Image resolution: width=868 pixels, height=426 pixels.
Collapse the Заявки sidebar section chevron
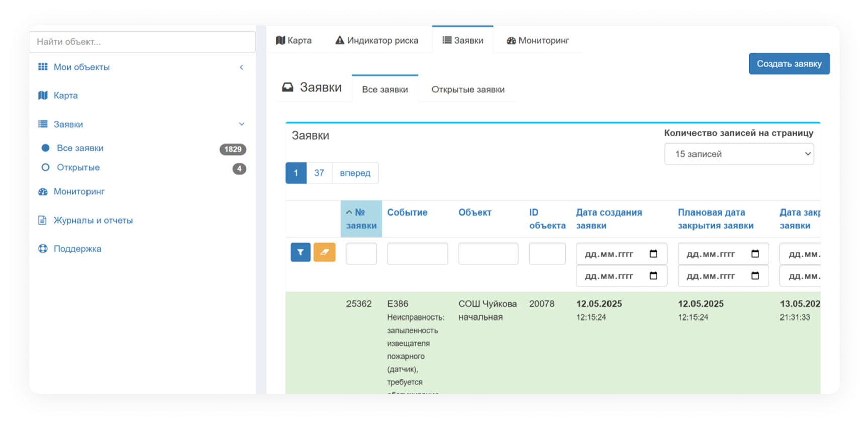242,124
